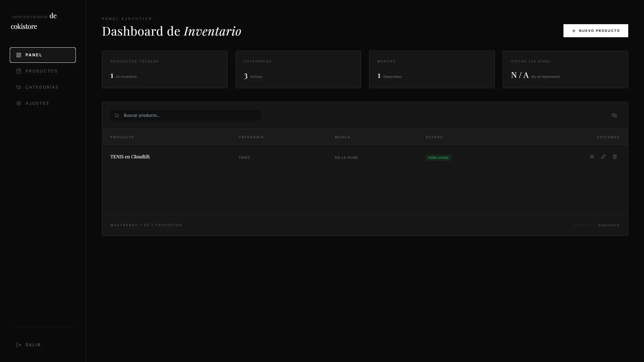Open Categorías from the sidebar menu
The width and height of the screenshot is (644, 362).
[x=43, y=87]
